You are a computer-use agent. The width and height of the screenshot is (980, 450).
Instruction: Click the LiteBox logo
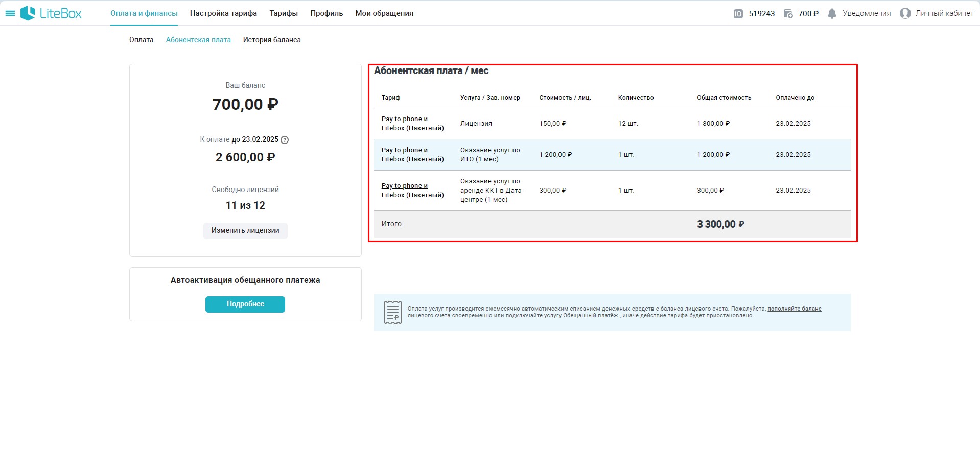tap(51, 13)
